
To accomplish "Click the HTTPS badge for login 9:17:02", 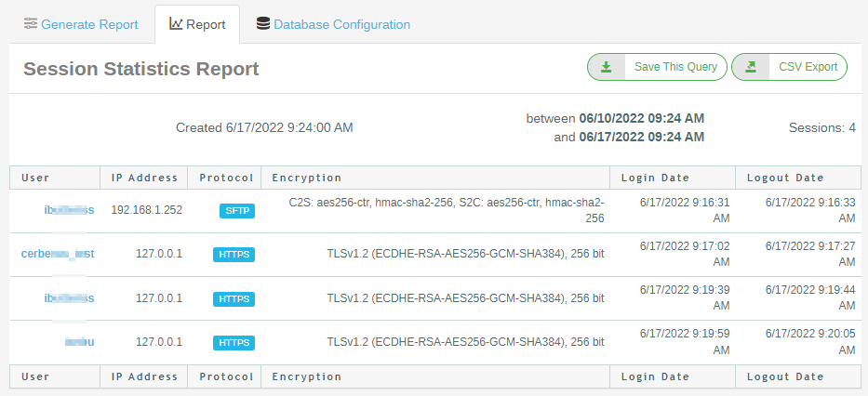I will coord(234,255).
